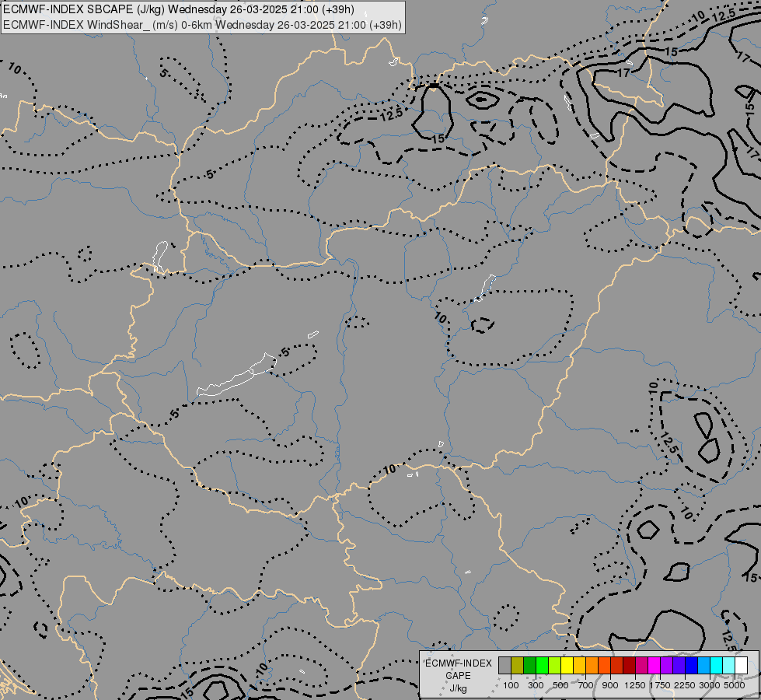Select the purple swatch at 1750
The image size is (761, 700).
click(x=666, y=666)
